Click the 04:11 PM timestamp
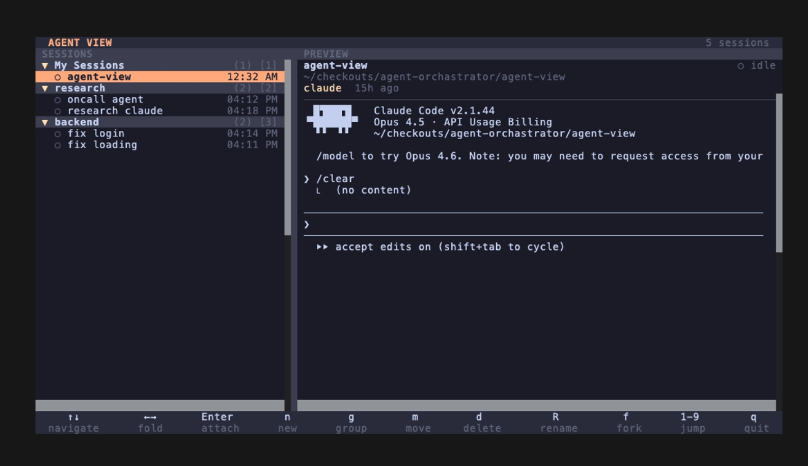The width and height of the screenshot is (808, 466). tap(252, 145)
